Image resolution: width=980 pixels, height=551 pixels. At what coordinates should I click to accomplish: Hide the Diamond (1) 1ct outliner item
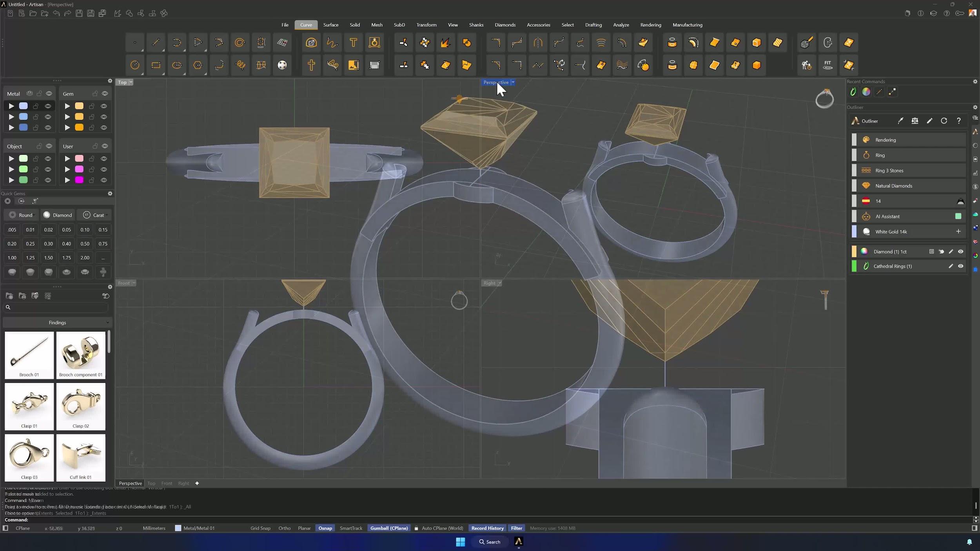coord(960,252)
